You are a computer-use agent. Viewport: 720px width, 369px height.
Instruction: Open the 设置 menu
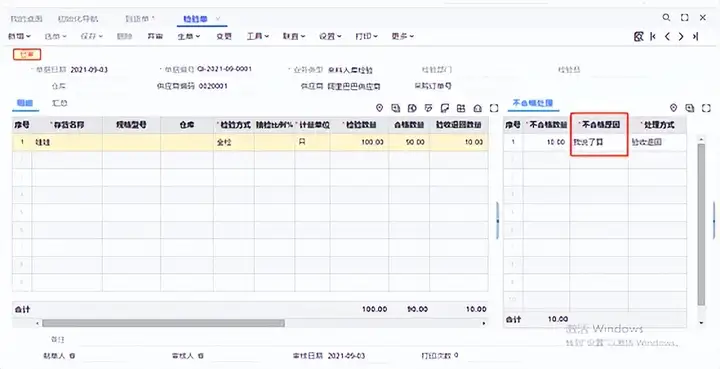click(x=330, y=36)
